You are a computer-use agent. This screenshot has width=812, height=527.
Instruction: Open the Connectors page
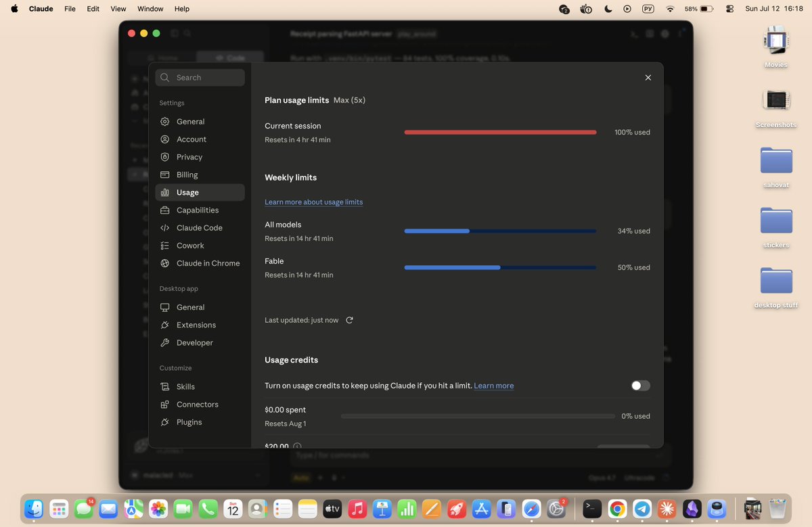[x=200, y=405]
